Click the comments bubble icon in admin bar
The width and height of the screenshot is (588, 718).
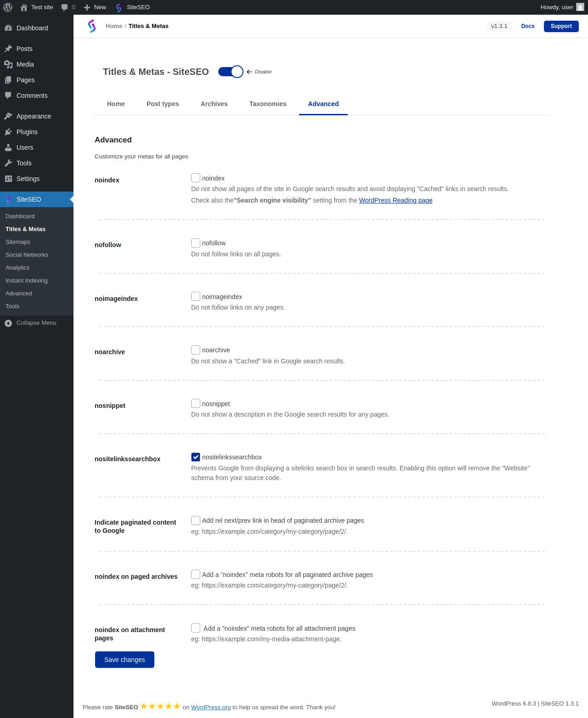(65, 7)
